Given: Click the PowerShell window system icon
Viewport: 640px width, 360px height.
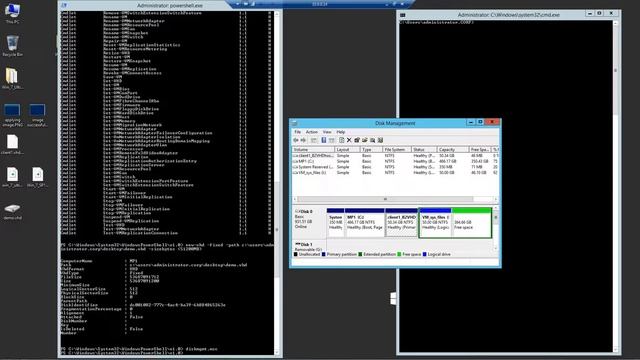Looking at the screenshot, I should click(x=64, y=5).
